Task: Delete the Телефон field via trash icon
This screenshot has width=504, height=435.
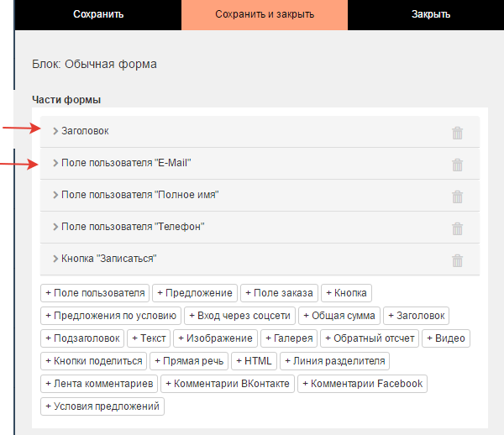Action: tap(458, 228)
